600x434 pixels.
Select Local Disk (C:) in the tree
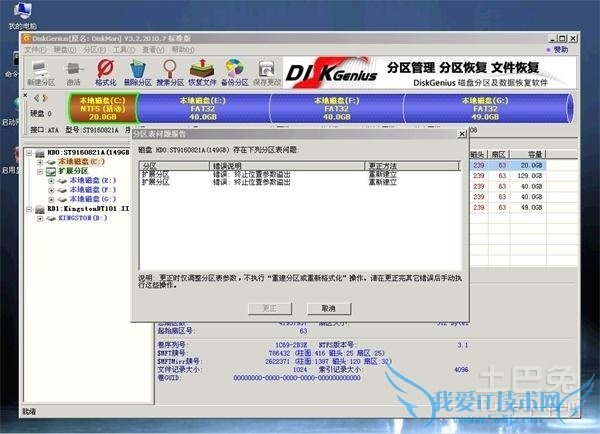tap(81, 162)
